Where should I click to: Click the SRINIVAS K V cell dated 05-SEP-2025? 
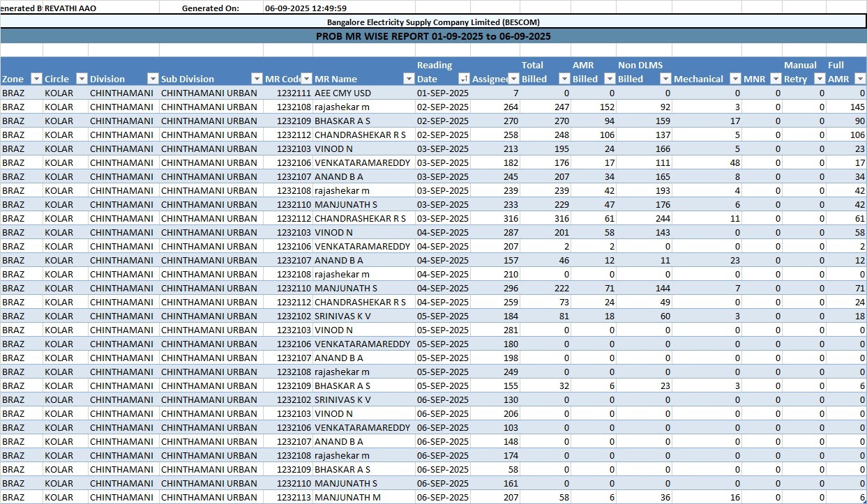343,316
